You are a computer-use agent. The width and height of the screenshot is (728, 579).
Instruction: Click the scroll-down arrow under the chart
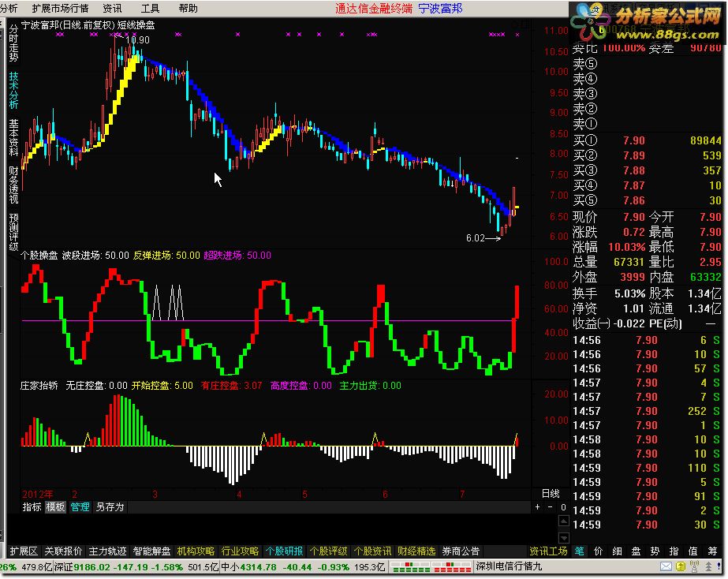[563, 538]
